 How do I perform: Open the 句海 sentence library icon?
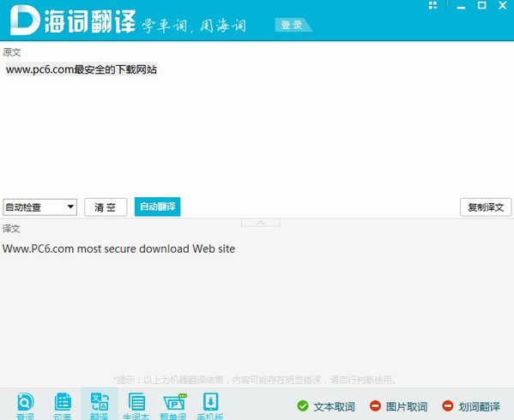point(63,405)
